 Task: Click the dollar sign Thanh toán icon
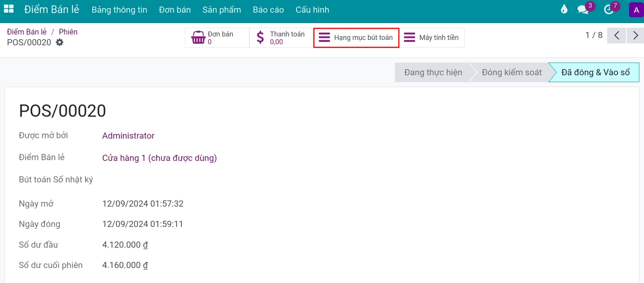click(260, 38)
